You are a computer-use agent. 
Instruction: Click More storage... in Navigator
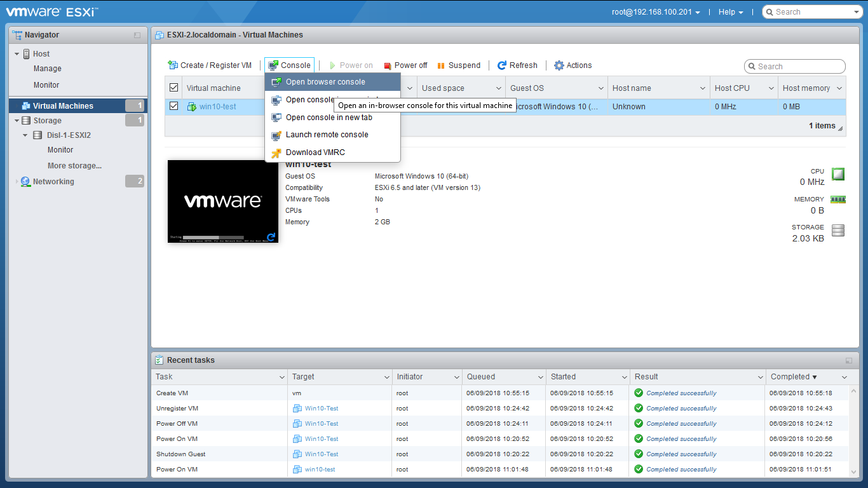pos(74,166)
